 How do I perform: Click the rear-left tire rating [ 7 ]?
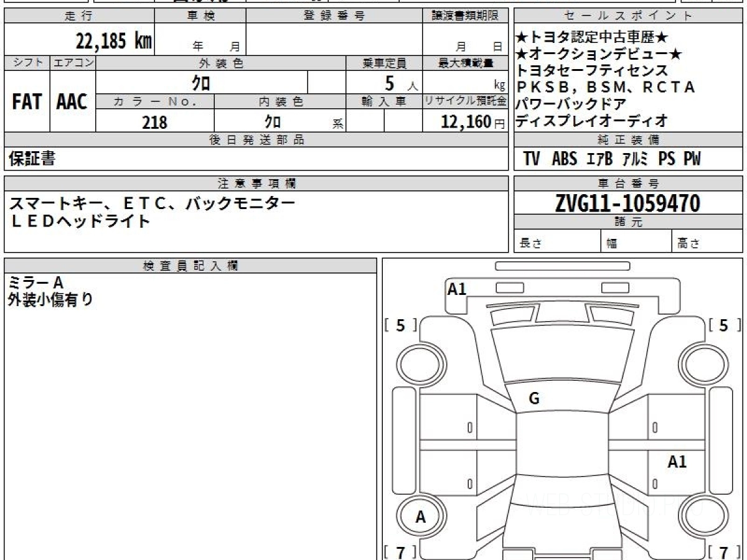pos(401,552)
